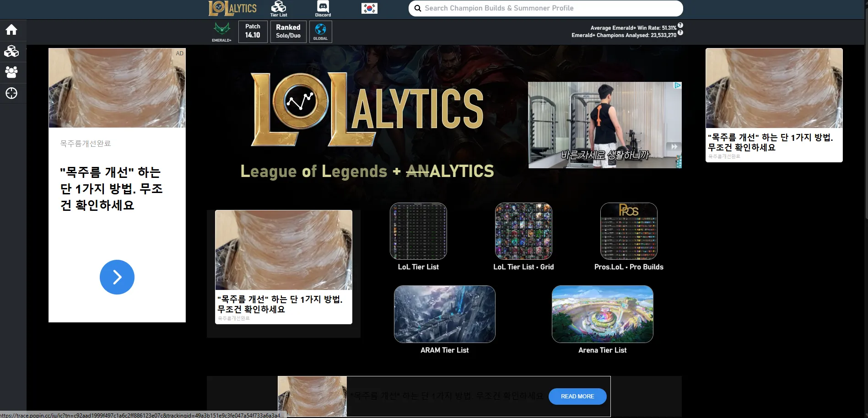Image resolution: width=868 pixels, height=418 pixels.
Task: Click help icon beside Average Emerald+ Win Rate
Action: (680, 25)
